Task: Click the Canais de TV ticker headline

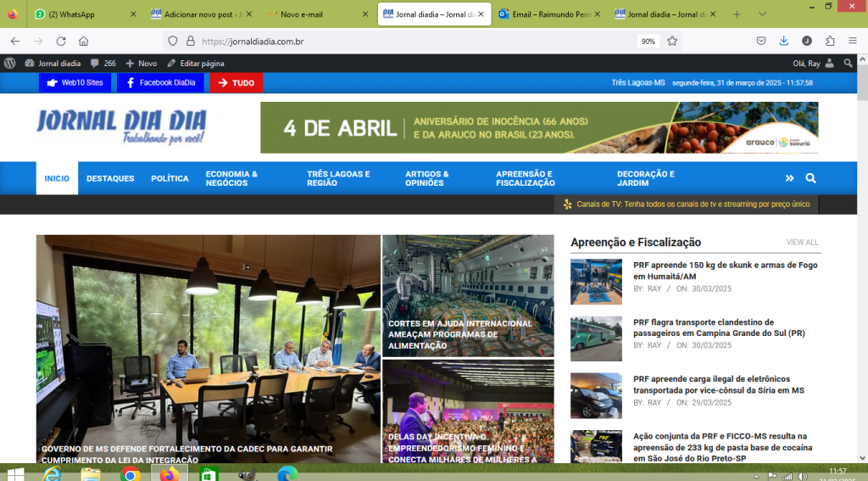Action: [x=693, y=204]
